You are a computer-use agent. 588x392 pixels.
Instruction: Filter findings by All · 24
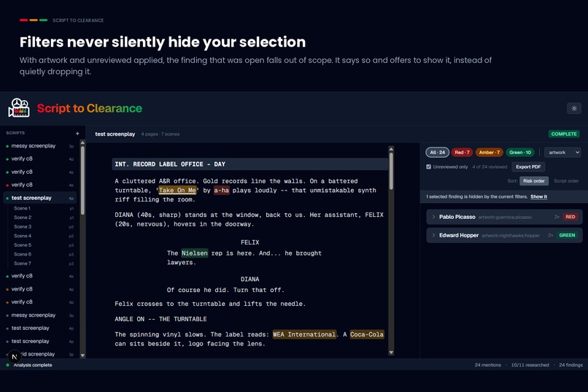(437, 153)
